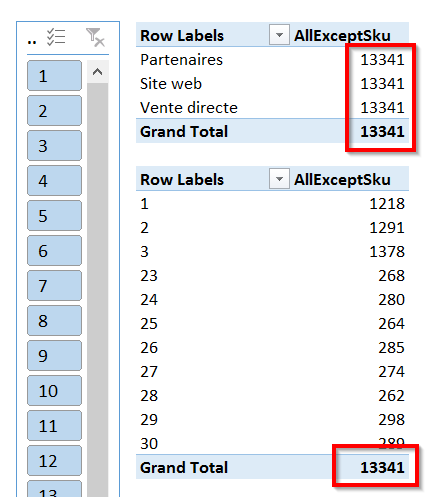The height and width of the screenshot is (497, 435).
Task: Click the value 280 cell
Action: pyautogui.click(x=391, y=300)
